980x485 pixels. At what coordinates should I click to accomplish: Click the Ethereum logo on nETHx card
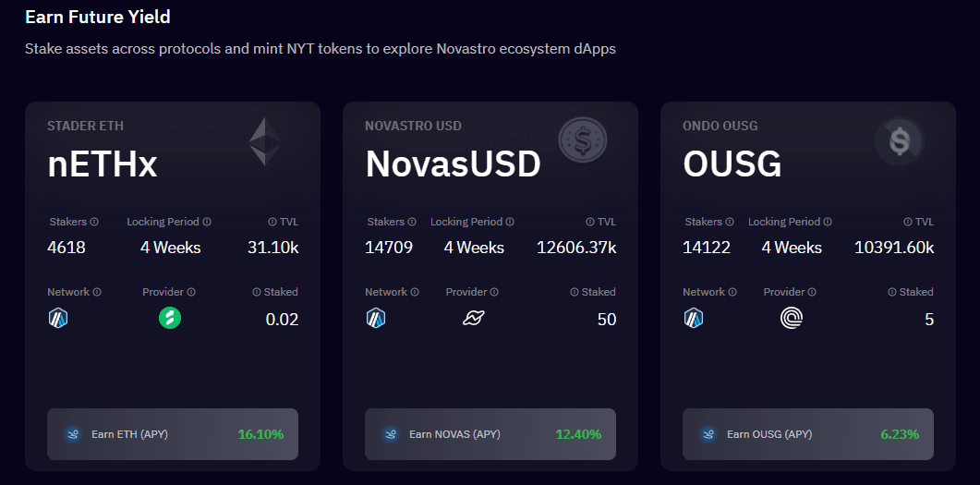click(x=266, y=141)
